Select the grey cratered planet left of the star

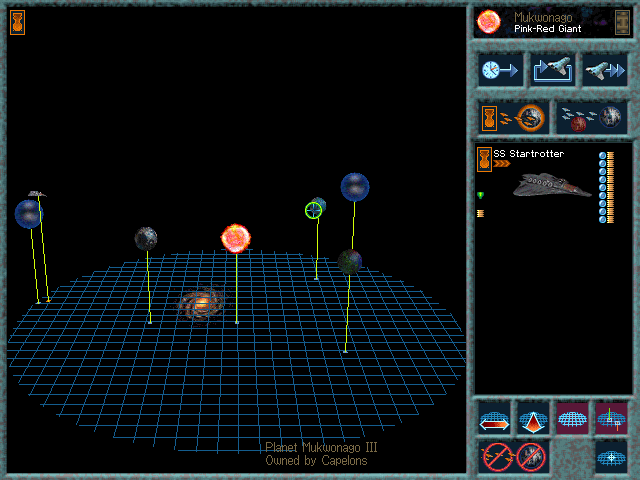click(146, 238)
